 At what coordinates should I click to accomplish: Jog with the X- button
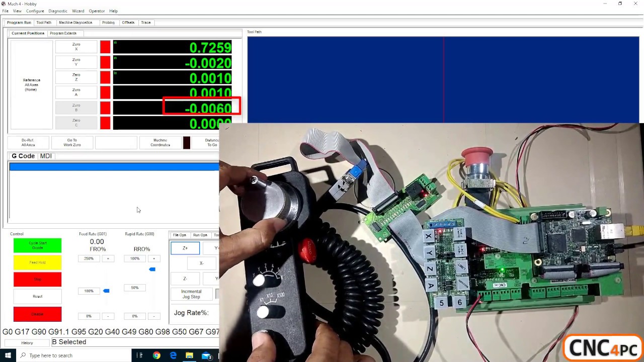tap(201, 263)
